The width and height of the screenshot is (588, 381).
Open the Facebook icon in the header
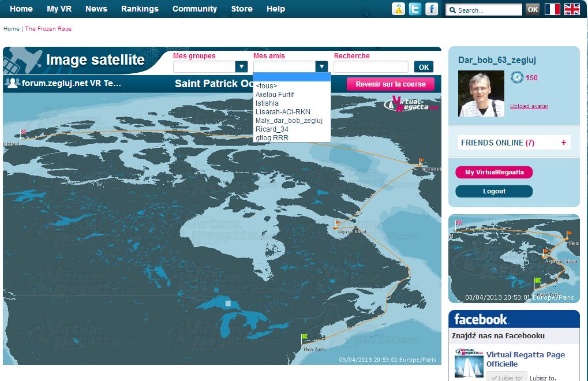431,9
